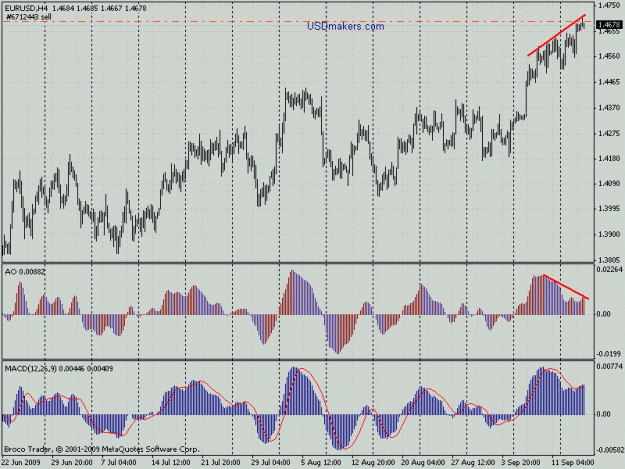Click the 1.4180 price axis label
The height and width of the screenshot is (469, 625).
click(x=609, y=159)
